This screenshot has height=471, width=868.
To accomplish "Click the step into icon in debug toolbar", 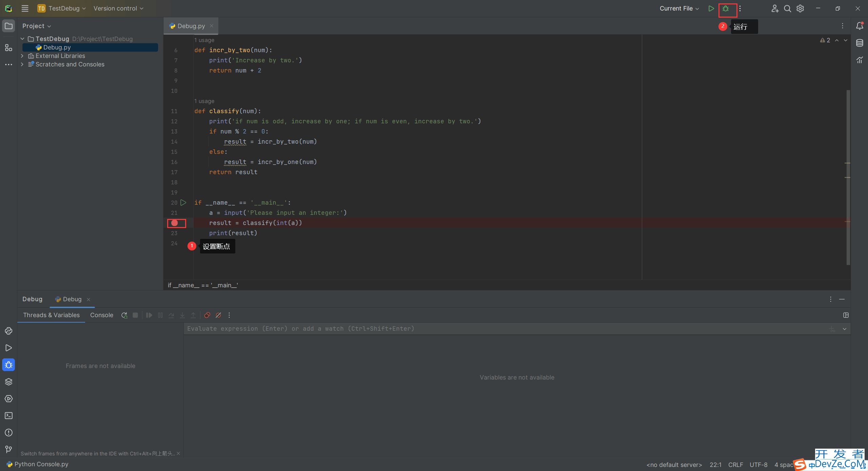I will point(183,314).
